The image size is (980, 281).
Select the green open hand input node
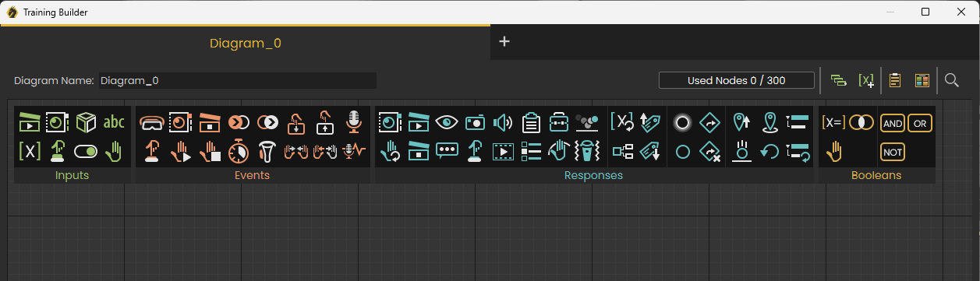114,151
